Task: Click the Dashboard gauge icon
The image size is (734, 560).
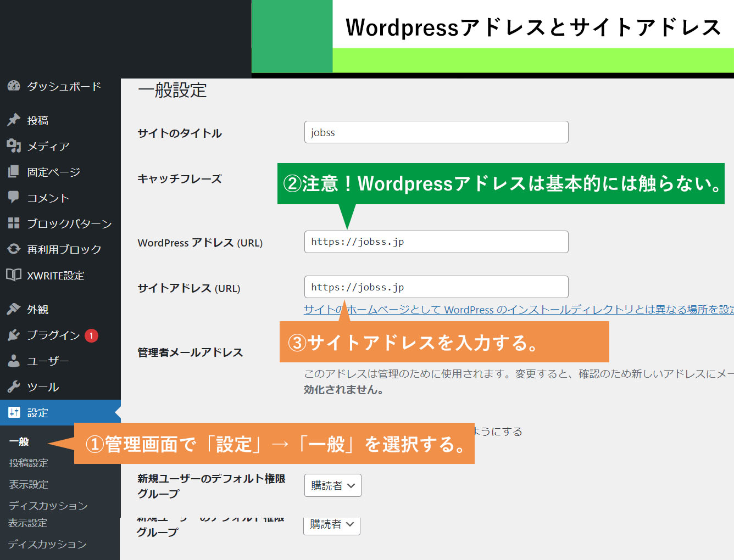Action: (14, 86)
